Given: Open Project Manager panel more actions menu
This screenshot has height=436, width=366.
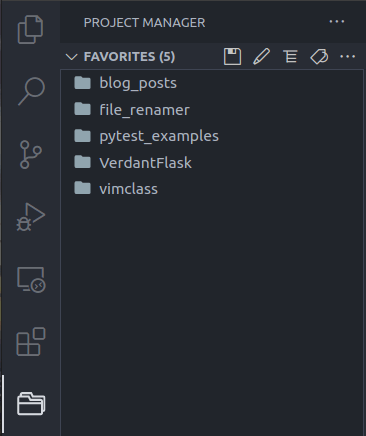Looking at the screenshot, I should [x=337, y=22].
